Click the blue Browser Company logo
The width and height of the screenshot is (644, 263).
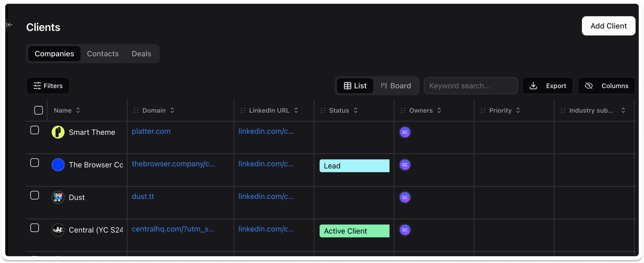pyautogui.click(x=58, y=165)
